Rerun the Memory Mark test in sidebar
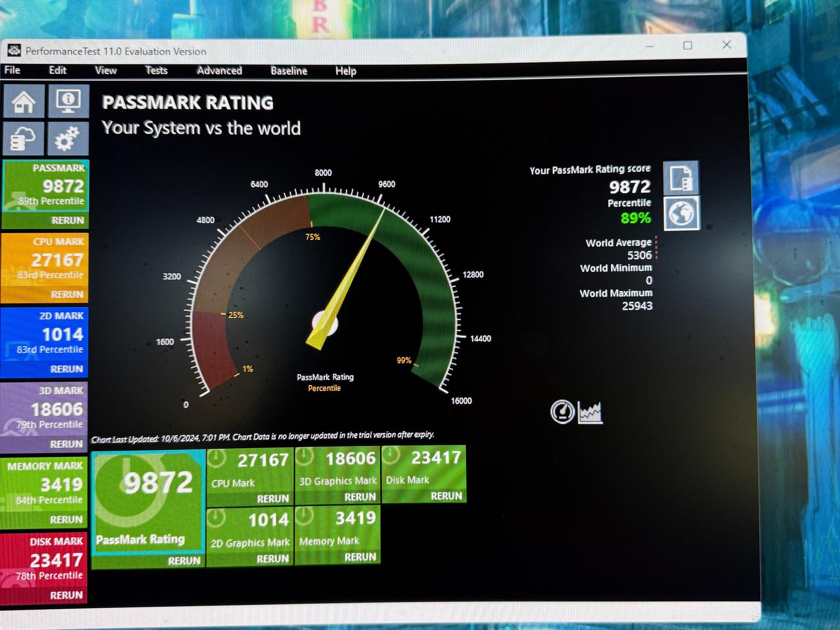This screenshot has height=630, width=840. pyautogui.click(x=66, y=520)
